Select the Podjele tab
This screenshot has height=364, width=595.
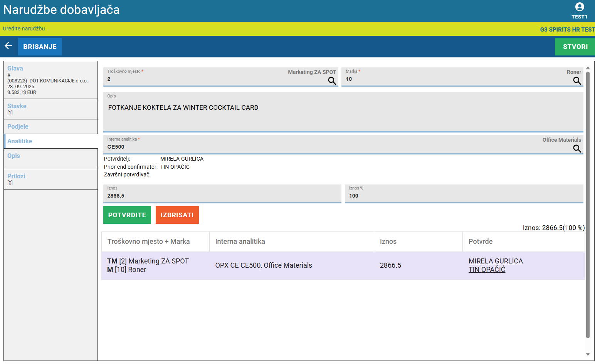[x=18, y=127]
